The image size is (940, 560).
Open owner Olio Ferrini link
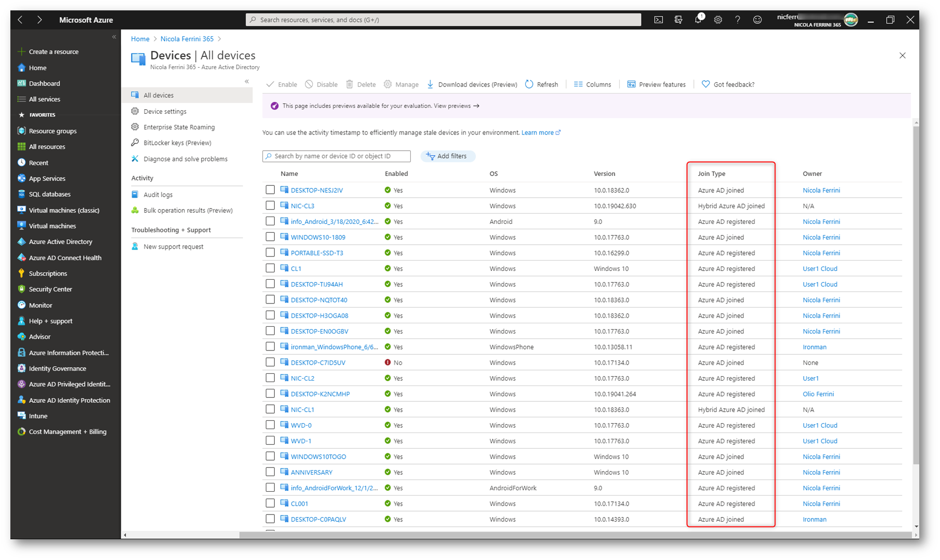pos(818,394)
